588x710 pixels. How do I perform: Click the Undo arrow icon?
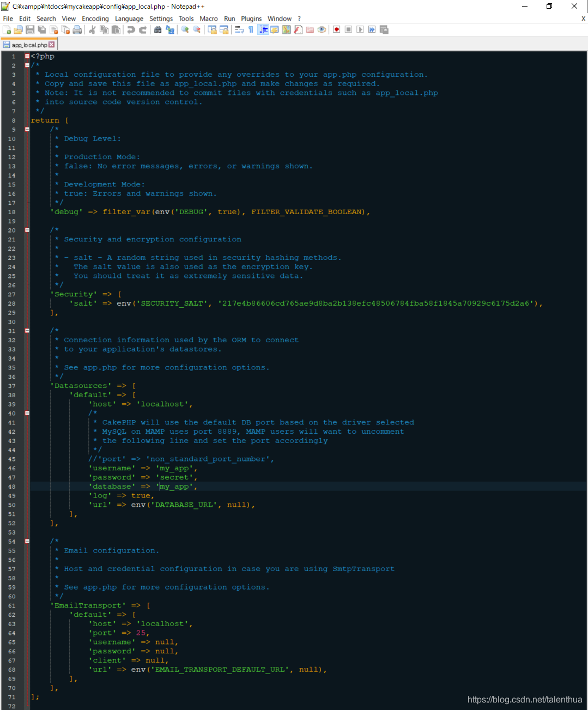coord(131,29)
